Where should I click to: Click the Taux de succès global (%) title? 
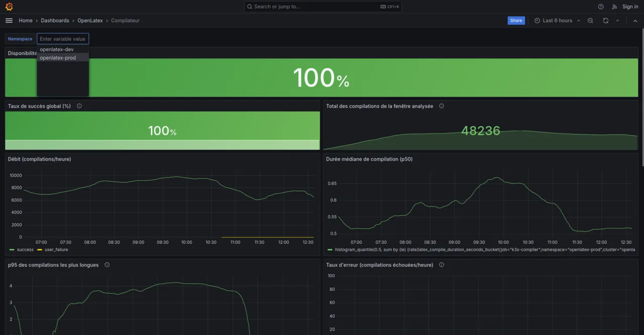39,106
